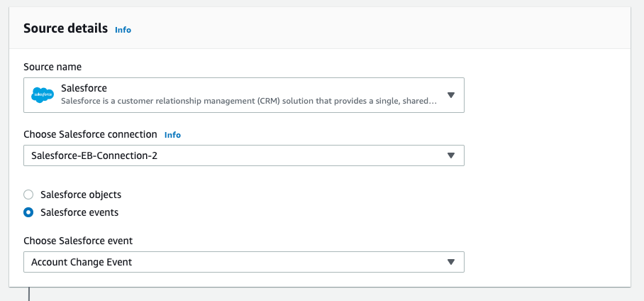Expand the Source name dropdown arrow
Screen dimensions: 644x301
[x=450, y=95]
